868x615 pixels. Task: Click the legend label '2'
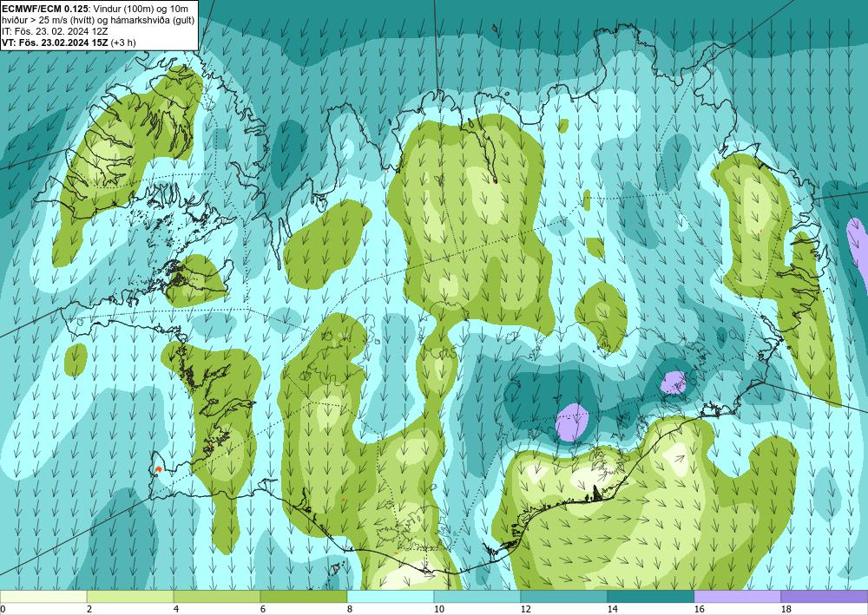point(89,609)
